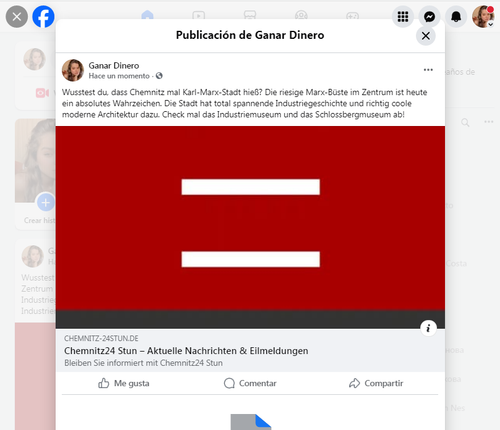Image resolution: width=500 pixels, height=430 pixels.
Task: Click the background feed post profile picture
Action: (x=33, y=256)
